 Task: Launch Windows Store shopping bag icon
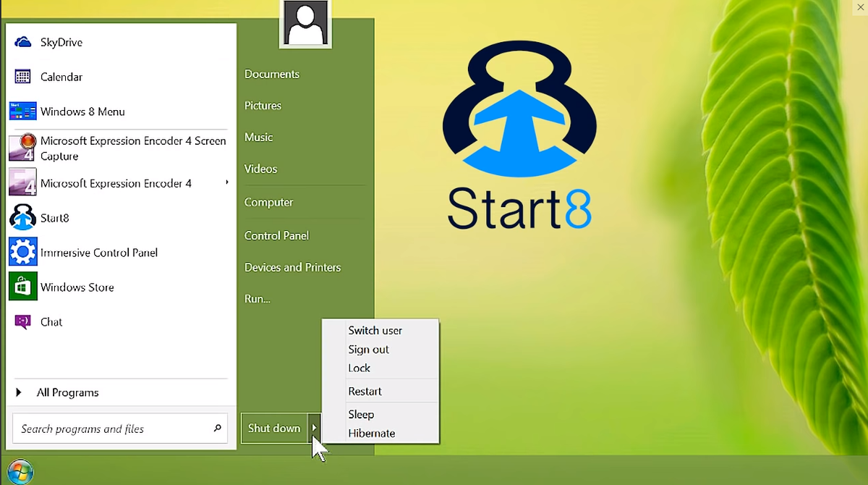22,287
